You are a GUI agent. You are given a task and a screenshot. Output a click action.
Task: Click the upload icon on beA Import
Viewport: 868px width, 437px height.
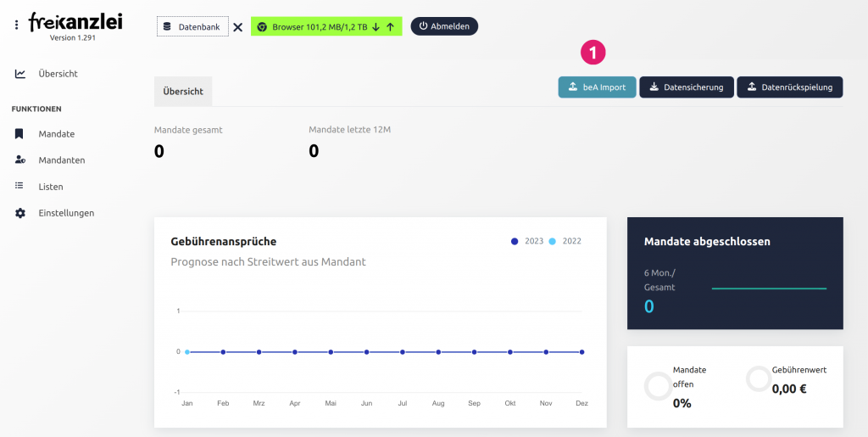point(574,87)
